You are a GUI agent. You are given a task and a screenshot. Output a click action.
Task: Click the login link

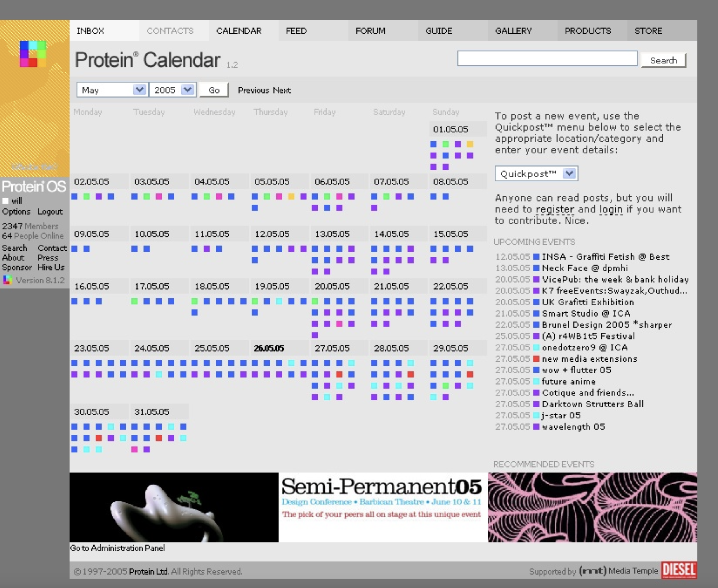[x=611, y=210]
